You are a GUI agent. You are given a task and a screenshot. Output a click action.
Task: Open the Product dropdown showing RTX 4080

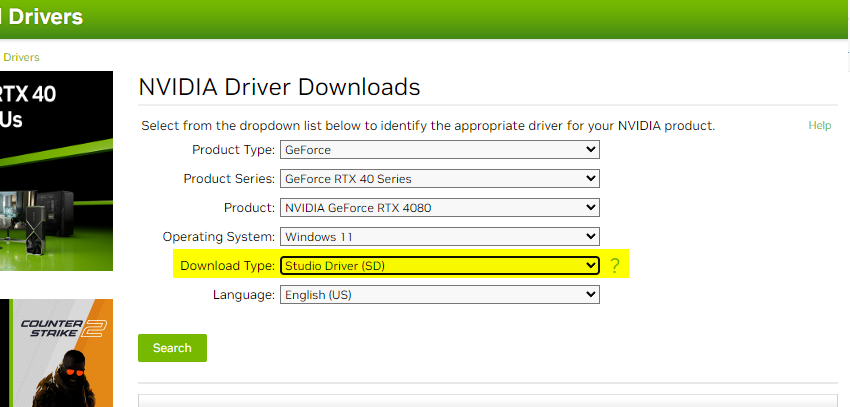pos(440,208)
